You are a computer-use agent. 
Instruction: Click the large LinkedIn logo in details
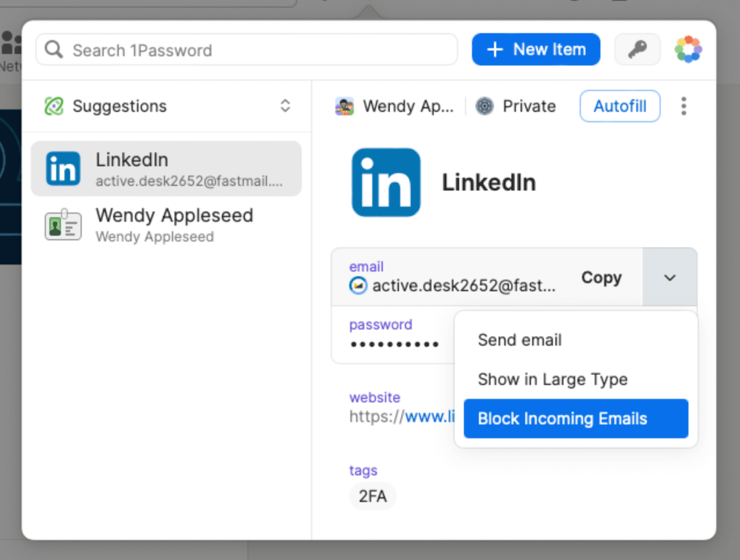coord(386,182)
